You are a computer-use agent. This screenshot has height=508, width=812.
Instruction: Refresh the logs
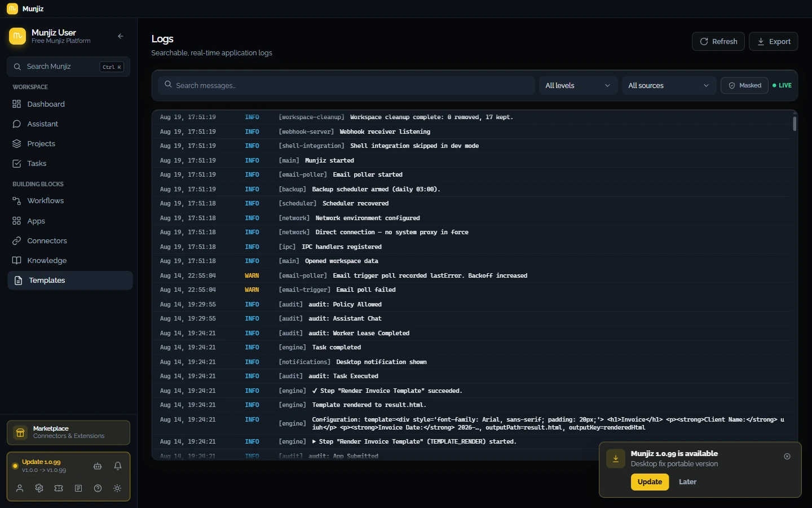(x=718, y=41)
